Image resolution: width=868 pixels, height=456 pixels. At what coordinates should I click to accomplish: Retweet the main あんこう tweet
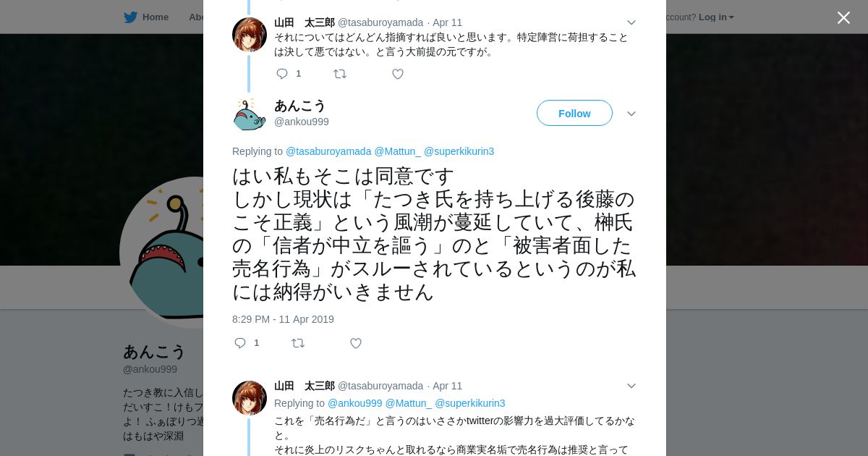pos(298,343)
